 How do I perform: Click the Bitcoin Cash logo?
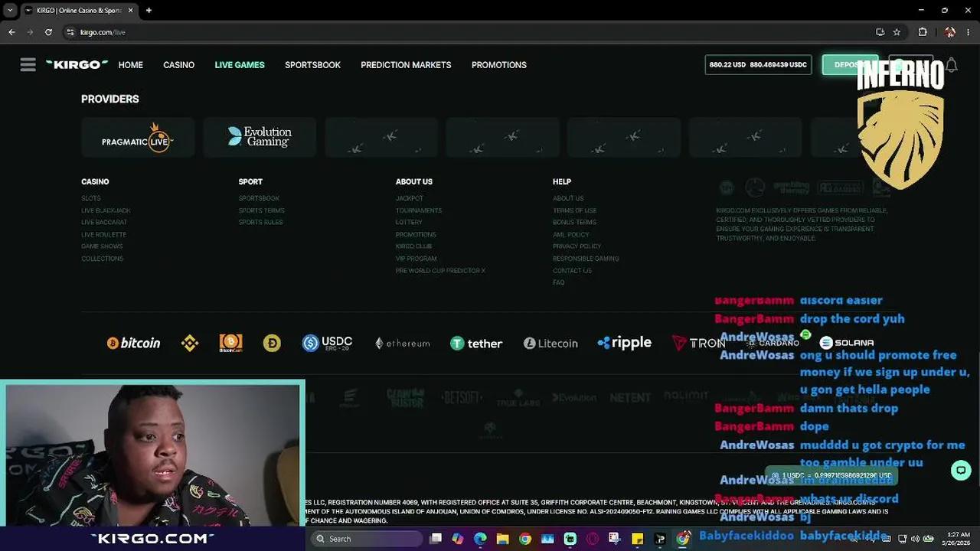coord(230,344)
